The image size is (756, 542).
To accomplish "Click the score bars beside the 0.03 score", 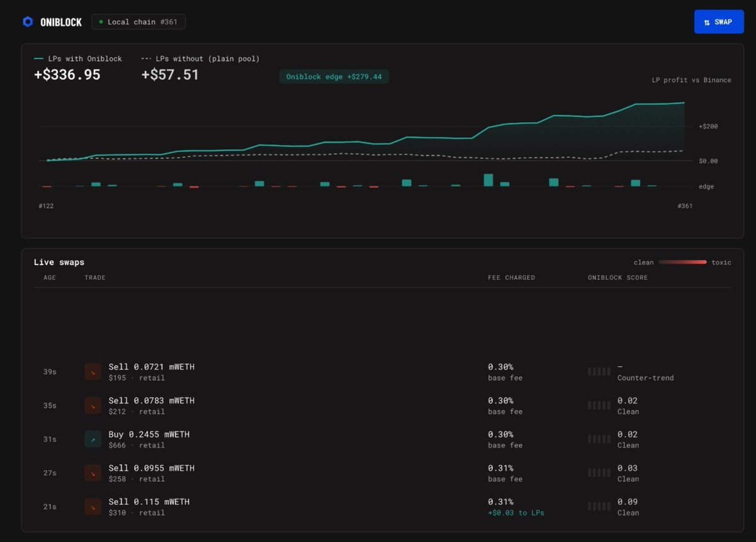I will point(599,473).
